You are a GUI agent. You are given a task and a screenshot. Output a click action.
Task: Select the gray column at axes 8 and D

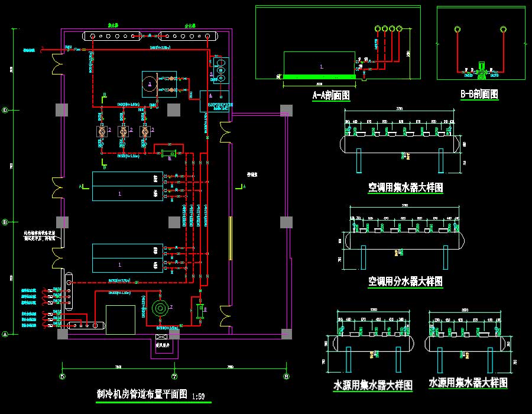286,110
